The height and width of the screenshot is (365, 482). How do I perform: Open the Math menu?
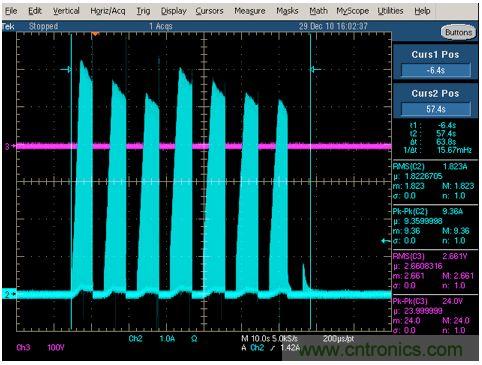pos(318,11)
